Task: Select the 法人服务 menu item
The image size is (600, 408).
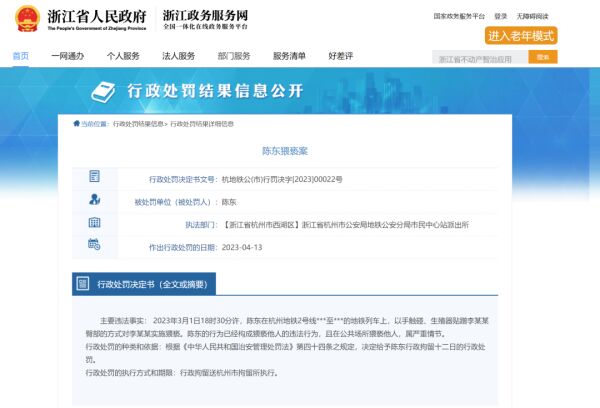Action: [x=178, y=56]
